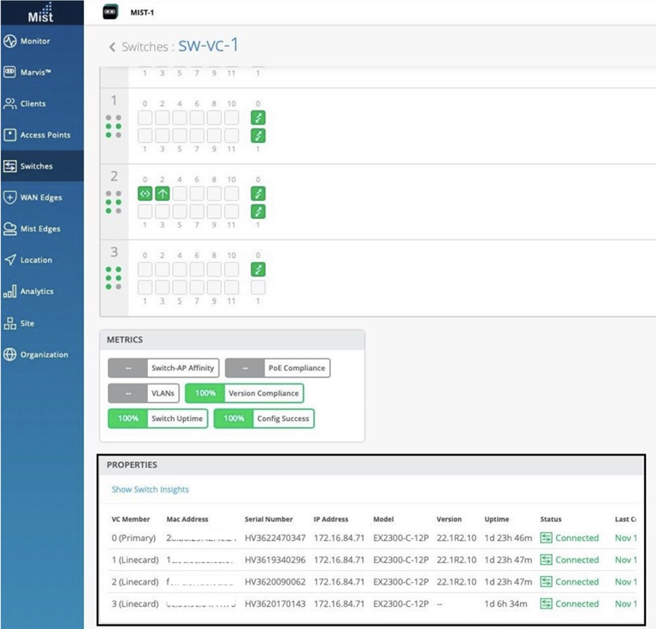
Task: Click member 2 status LED dots
Action: [x=113, y=202]
